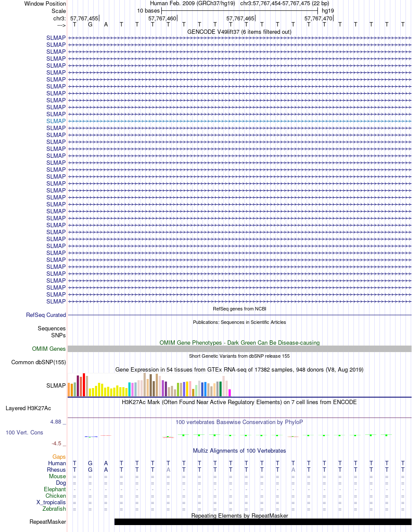This screenshot has width=412, height=532.
Task: Click the Window Position label
Action: (45, 3)
